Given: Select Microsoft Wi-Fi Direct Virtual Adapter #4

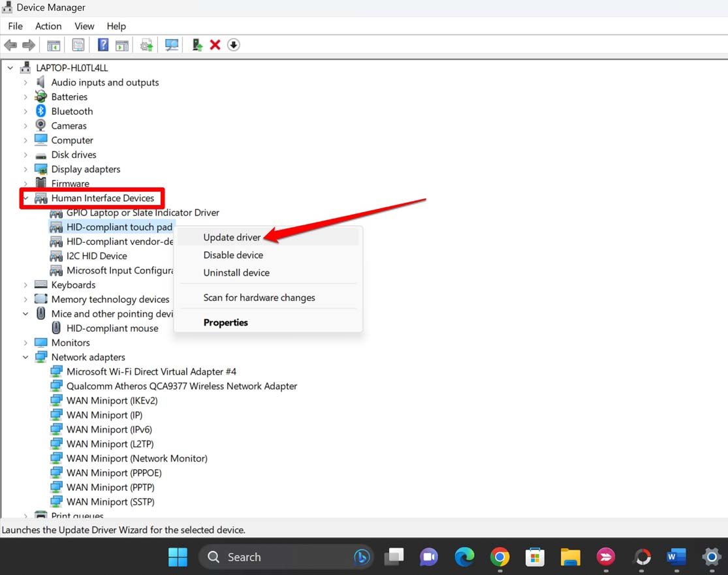Looking at the screenshot, I should pyautogui.click(x=151, y=372).
